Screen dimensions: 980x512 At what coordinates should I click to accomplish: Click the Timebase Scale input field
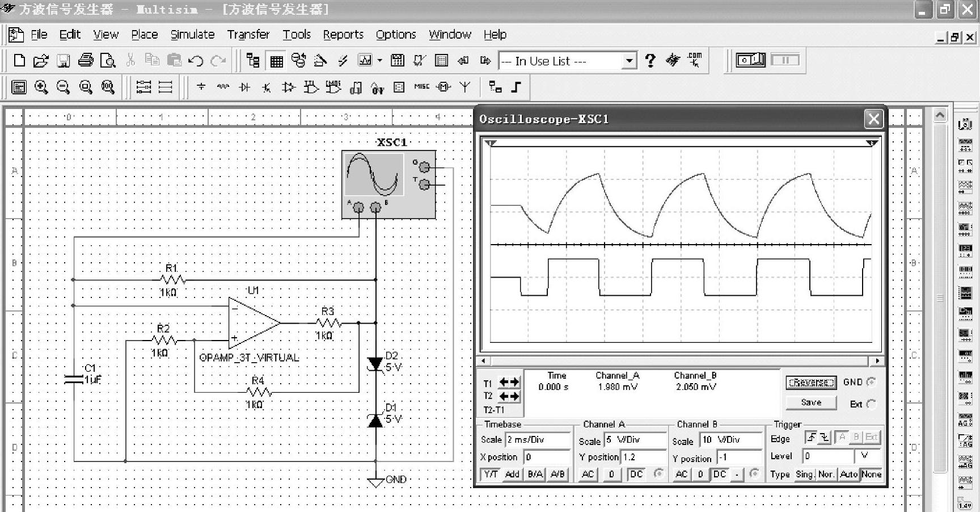(x=537, y=440)
